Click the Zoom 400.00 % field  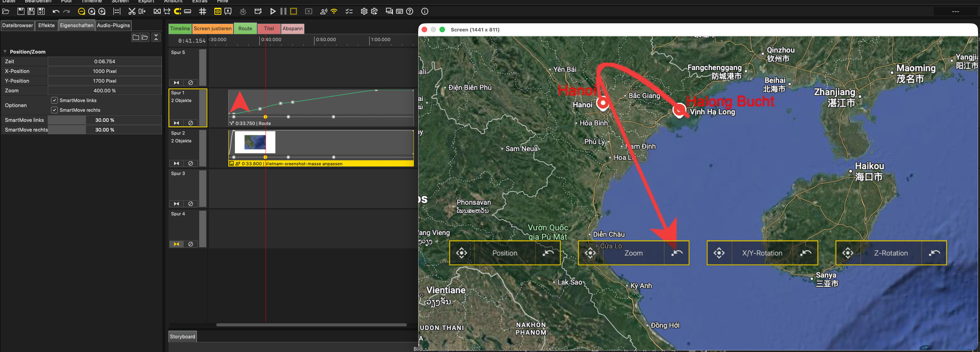coord(104,90)
